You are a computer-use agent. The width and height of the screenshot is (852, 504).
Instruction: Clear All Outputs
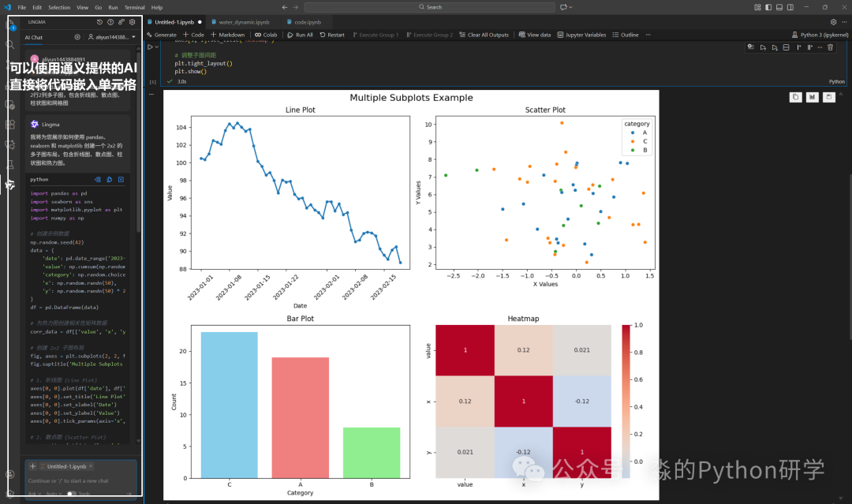pos(484,35)
